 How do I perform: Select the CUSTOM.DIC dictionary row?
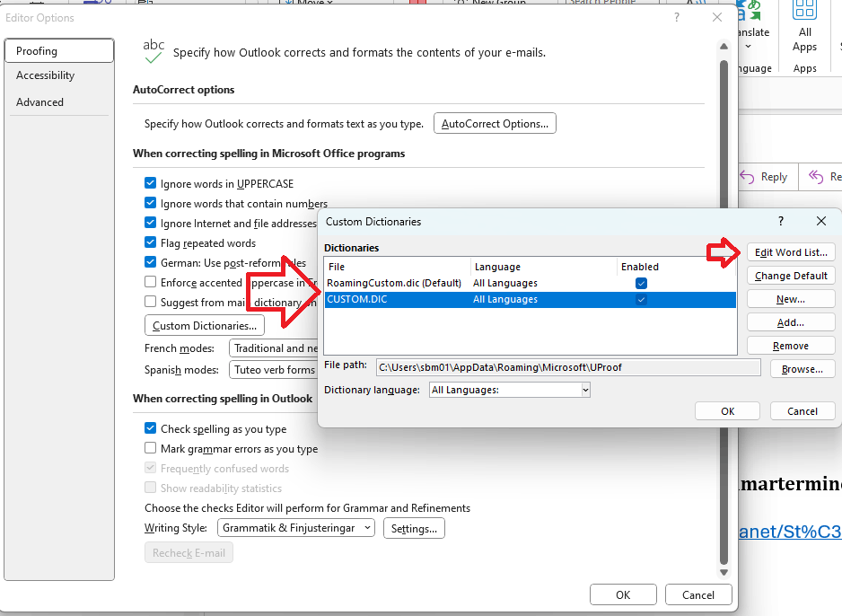(530, 299)
